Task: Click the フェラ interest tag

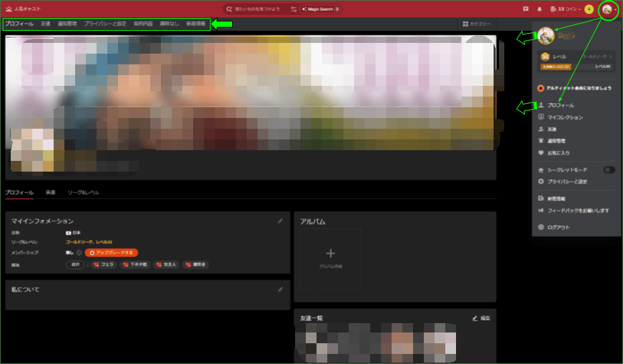Action: pyautogui.click(x=104, y=265)
